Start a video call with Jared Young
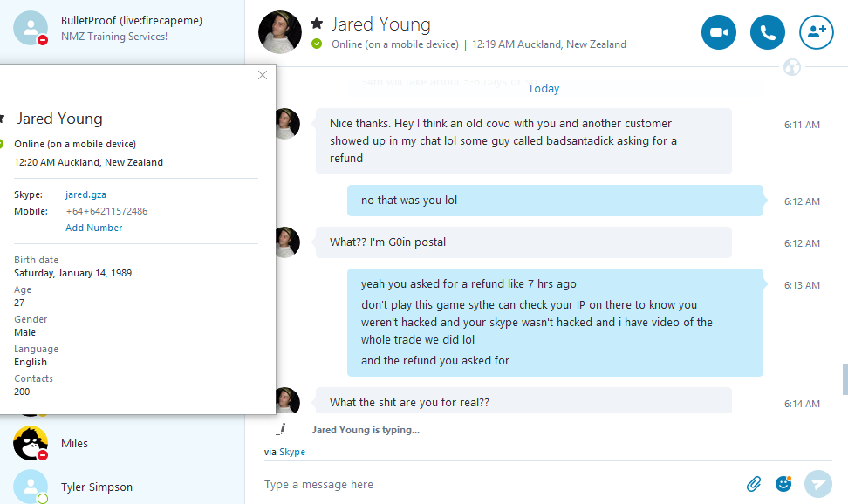Image resolution: width=848 pixels, height=504 pixels. 718,32
